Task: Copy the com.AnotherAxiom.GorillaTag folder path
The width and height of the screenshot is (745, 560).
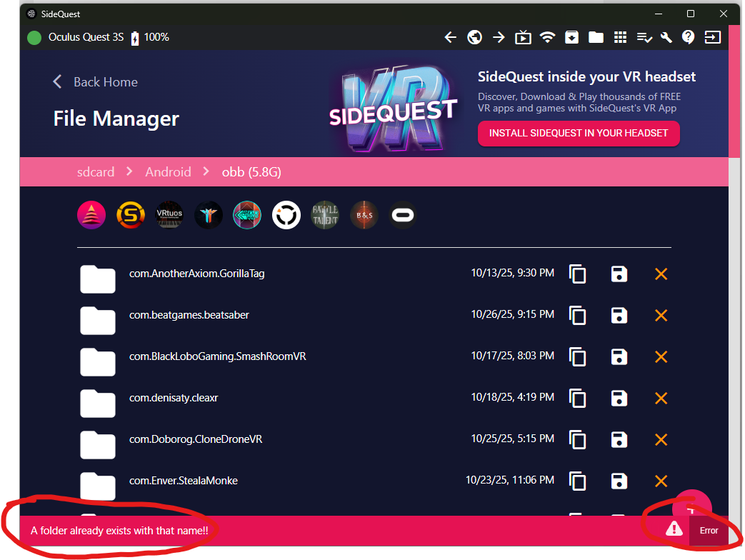Action: click(577, 274)
